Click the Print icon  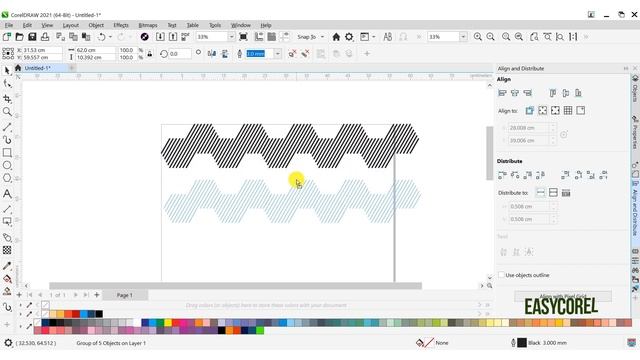[45, 37]
